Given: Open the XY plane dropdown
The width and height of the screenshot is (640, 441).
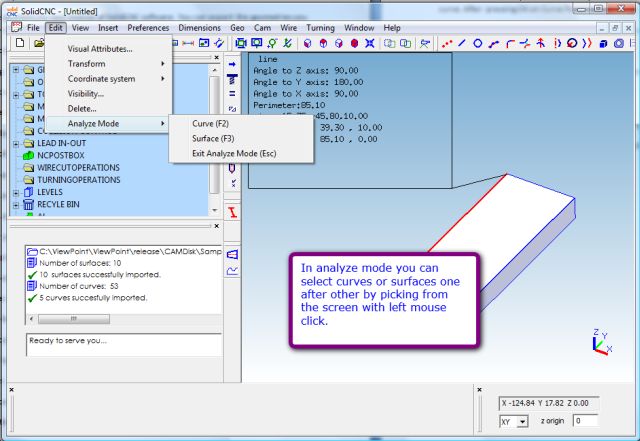Looking at the screenshot, I should tap(523, 422).
